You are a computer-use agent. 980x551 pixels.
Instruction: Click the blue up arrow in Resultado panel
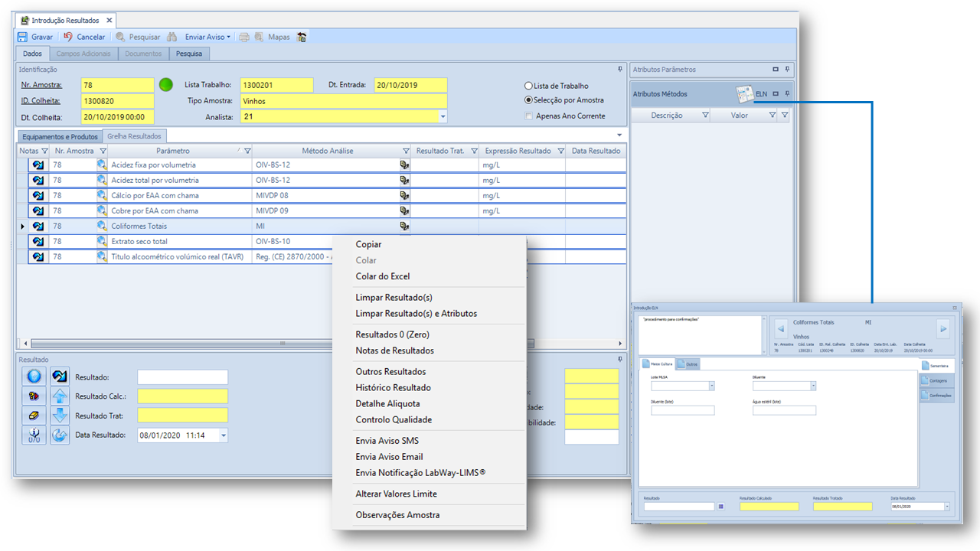60,396
